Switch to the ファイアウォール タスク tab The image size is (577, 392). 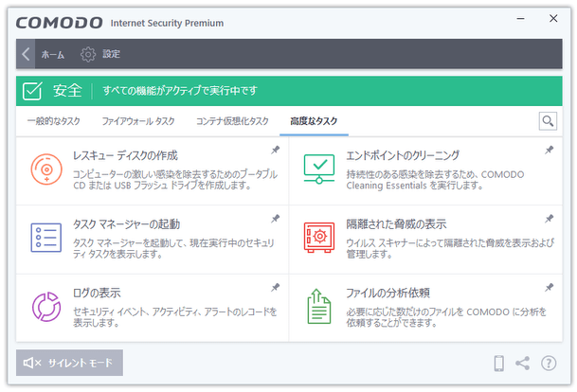138,121
